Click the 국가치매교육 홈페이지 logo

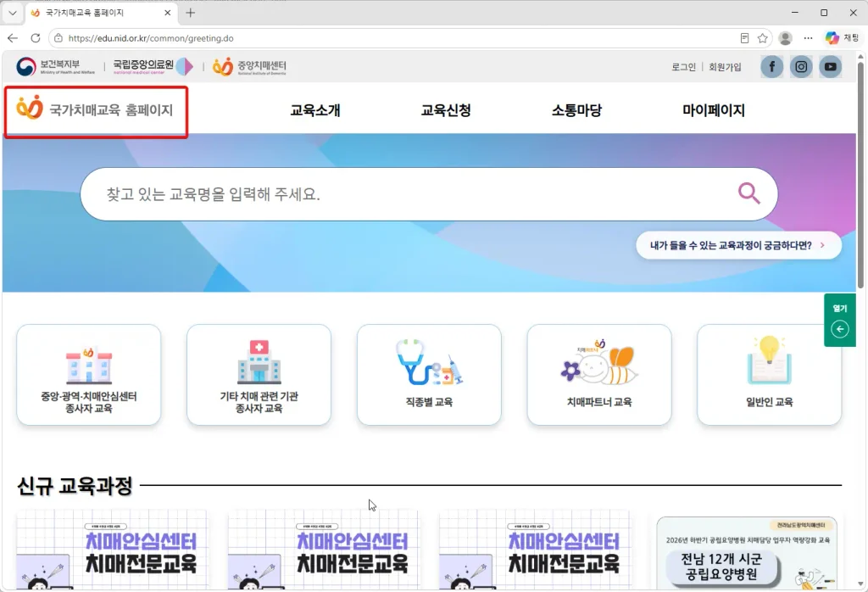95,109
